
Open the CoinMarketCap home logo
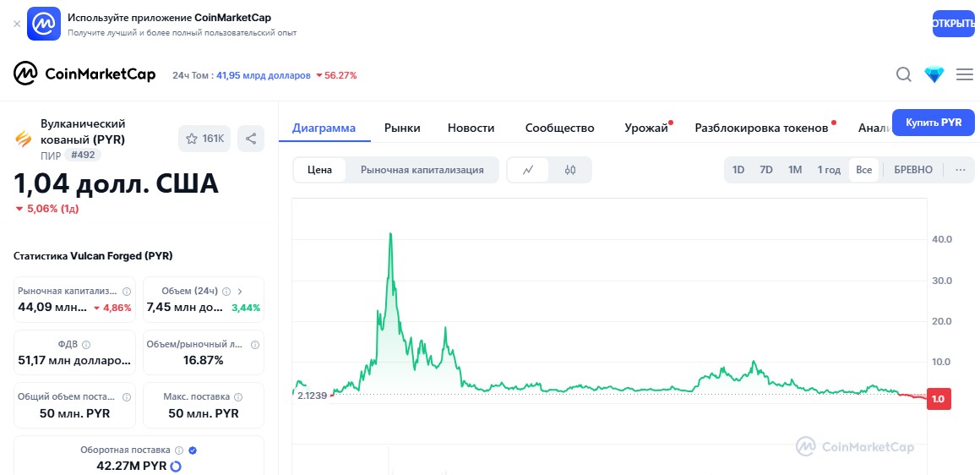click(x=84, y=74)
